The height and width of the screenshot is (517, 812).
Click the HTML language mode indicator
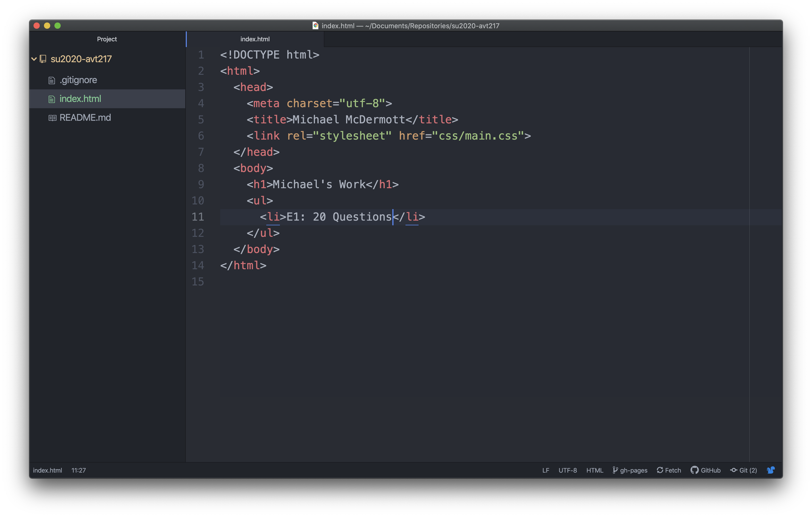click(x=594, y=470)
